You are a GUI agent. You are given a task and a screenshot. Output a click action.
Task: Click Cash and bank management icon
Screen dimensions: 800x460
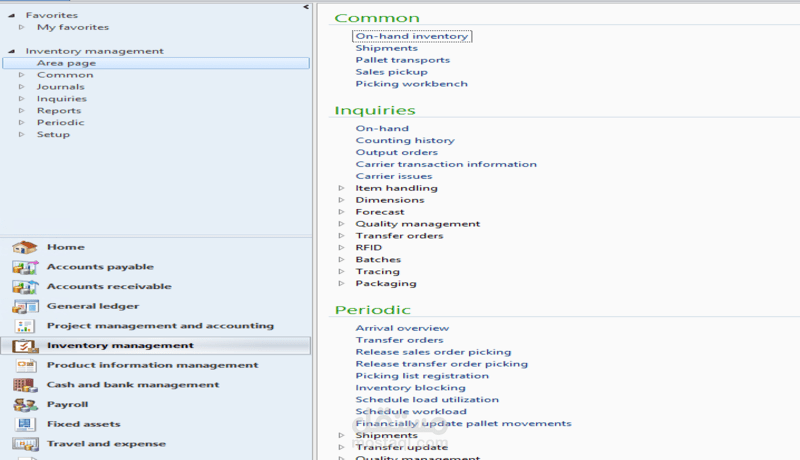pyautogui.click(x=25, y=385)
